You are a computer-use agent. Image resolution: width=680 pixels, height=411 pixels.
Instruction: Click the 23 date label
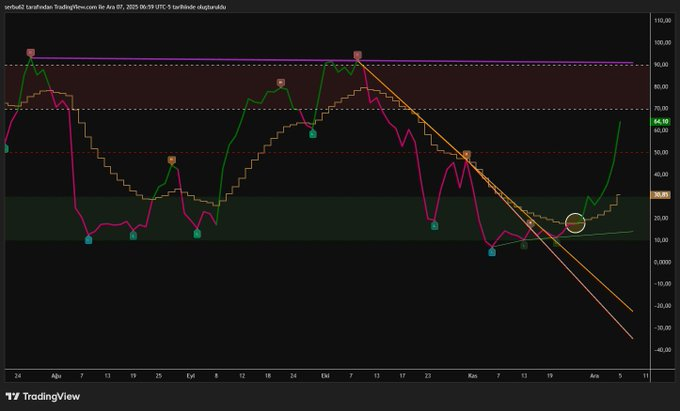(428, 376)
